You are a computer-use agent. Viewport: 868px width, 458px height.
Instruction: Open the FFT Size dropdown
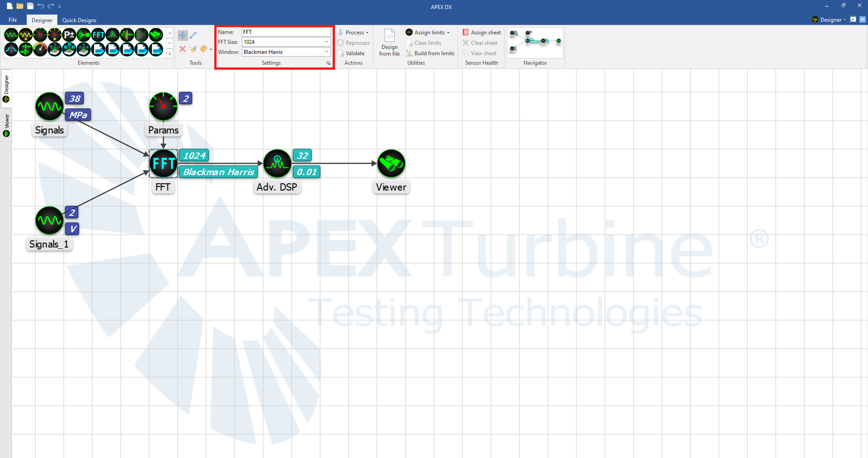pos(326,42)
